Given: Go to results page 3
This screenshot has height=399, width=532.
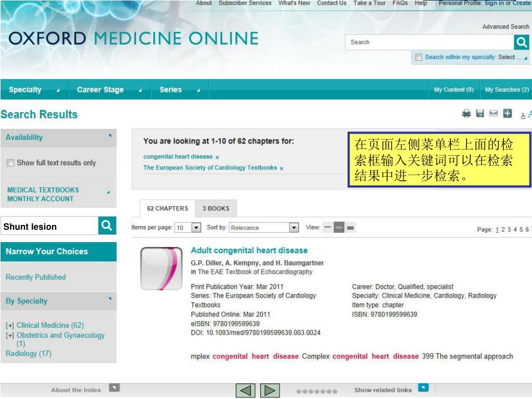Looking at the screenshot, I should click(x=509, y=230).
